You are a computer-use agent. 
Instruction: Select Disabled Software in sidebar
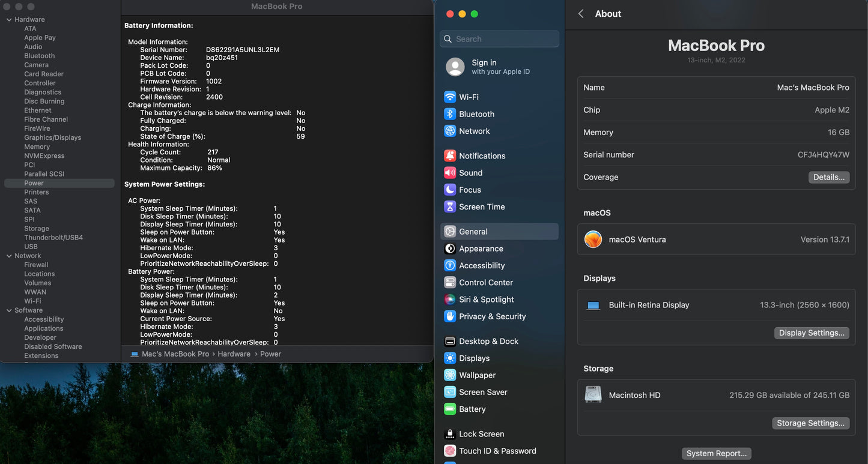click(53, 346)
